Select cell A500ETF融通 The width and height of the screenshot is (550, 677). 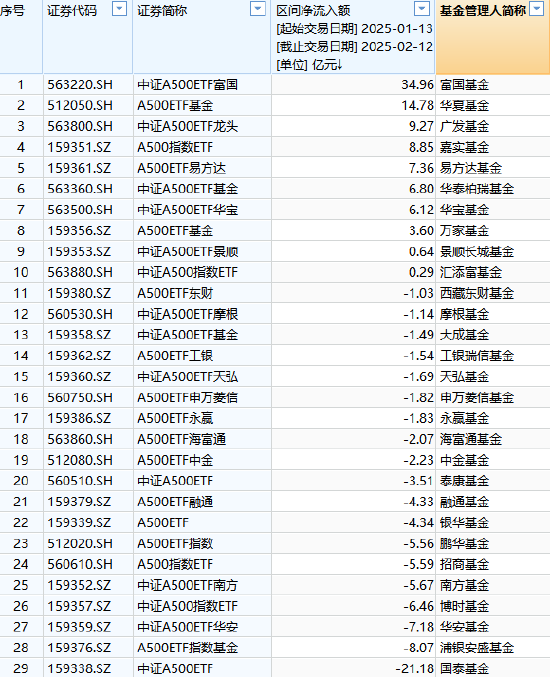202,502
